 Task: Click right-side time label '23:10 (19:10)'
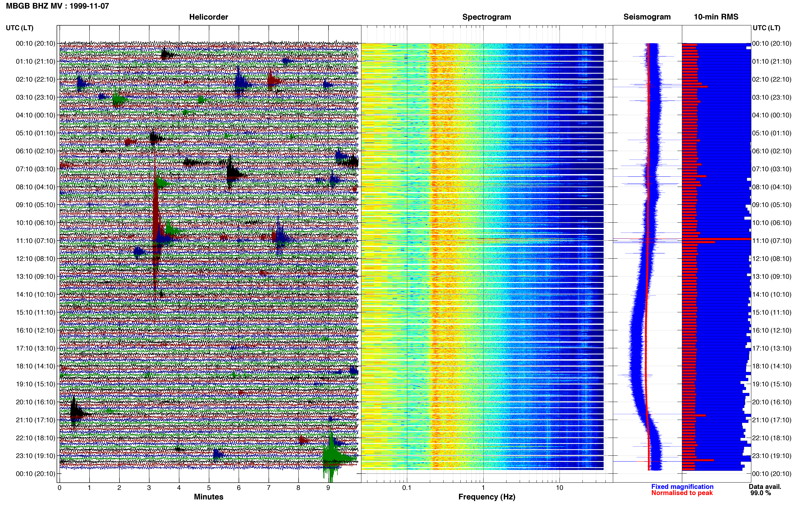click(772, 456)
